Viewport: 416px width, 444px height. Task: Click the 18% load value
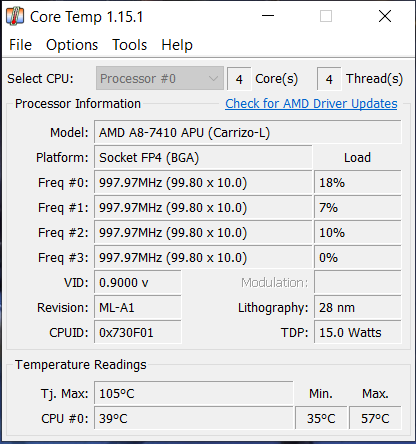pyautogui.click(x=358, y=183)
